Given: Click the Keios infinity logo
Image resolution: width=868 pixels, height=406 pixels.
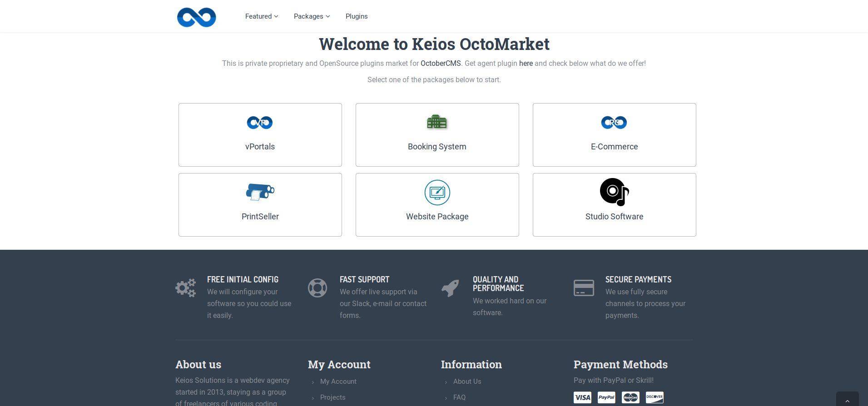Looking at the screenshot, I should click(x=196, y=17).
